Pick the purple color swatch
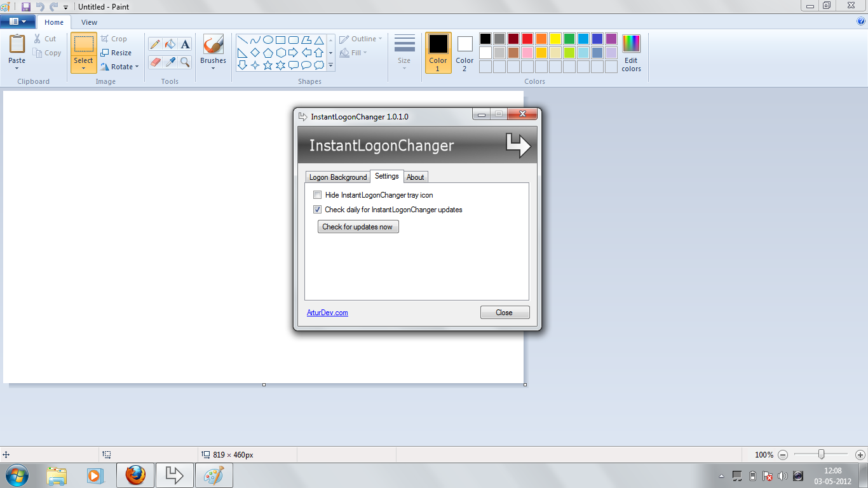The width and height of the screenshot is (868, 488). 611,39
